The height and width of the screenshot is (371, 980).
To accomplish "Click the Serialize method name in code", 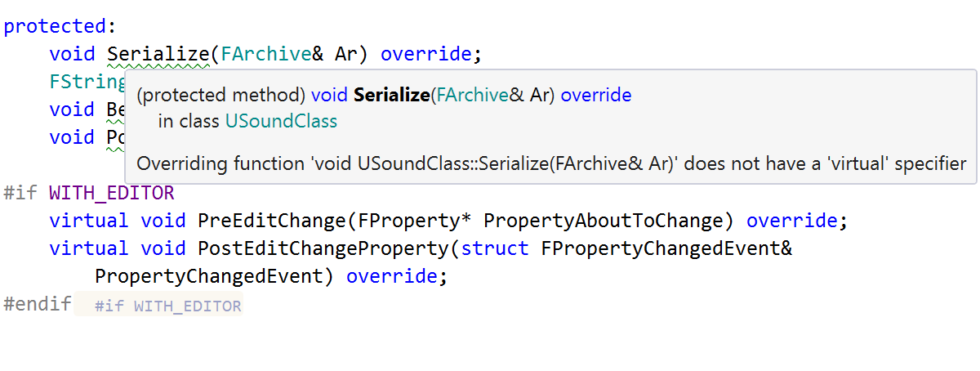I will 158,55.
